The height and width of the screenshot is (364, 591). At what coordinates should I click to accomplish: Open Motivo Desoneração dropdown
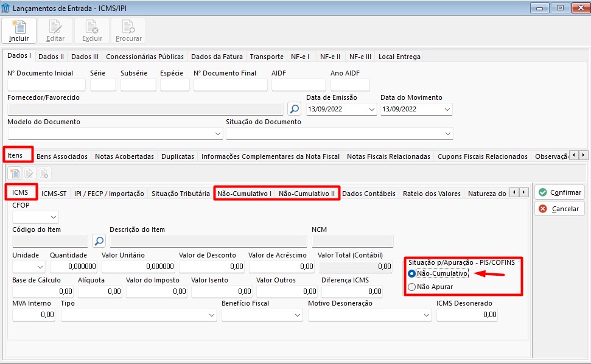[x=427, y=315]
